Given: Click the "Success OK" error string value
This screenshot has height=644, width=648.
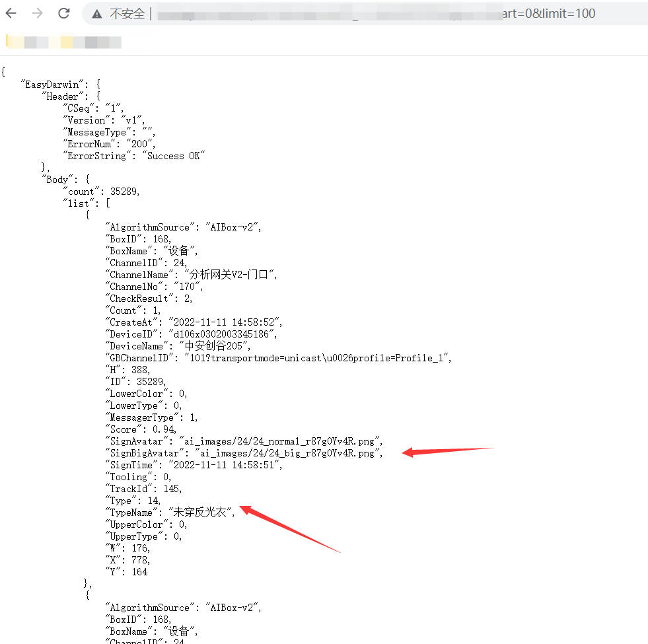Looking at the screenshot, I should tap(174, 156).
